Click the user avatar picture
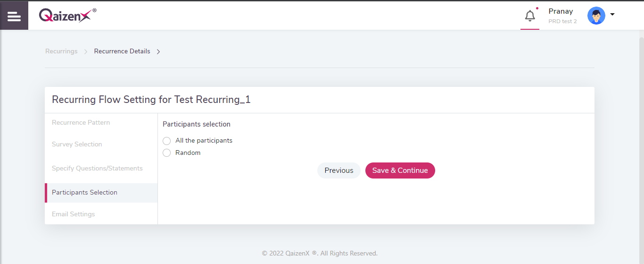The image size is (644, 264). (596, 16)
